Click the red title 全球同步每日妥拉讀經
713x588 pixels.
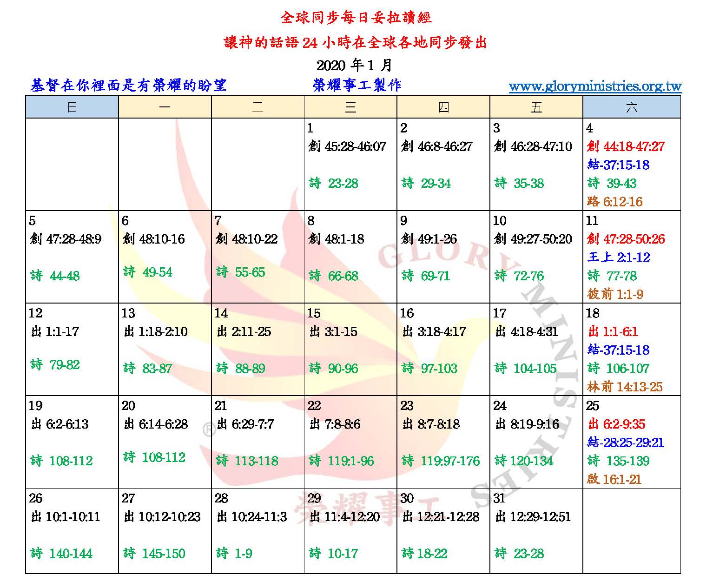356,18
